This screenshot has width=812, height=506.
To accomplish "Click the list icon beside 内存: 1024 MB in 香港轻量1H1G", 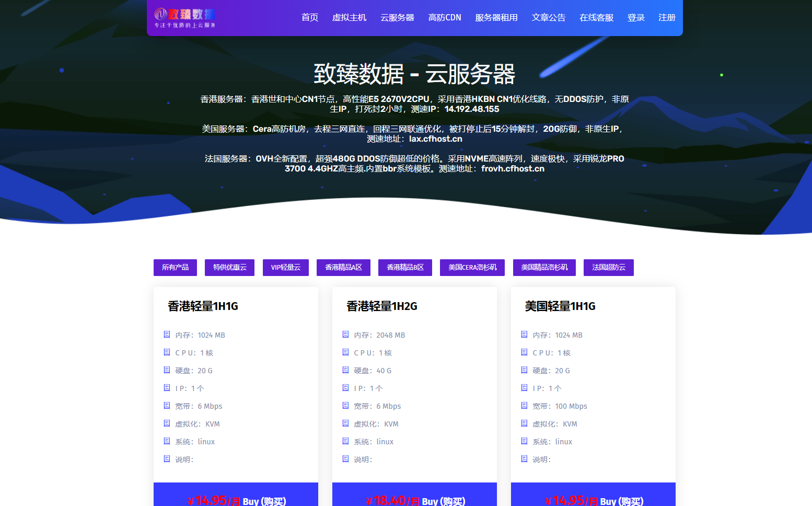I will coord(167,335).
